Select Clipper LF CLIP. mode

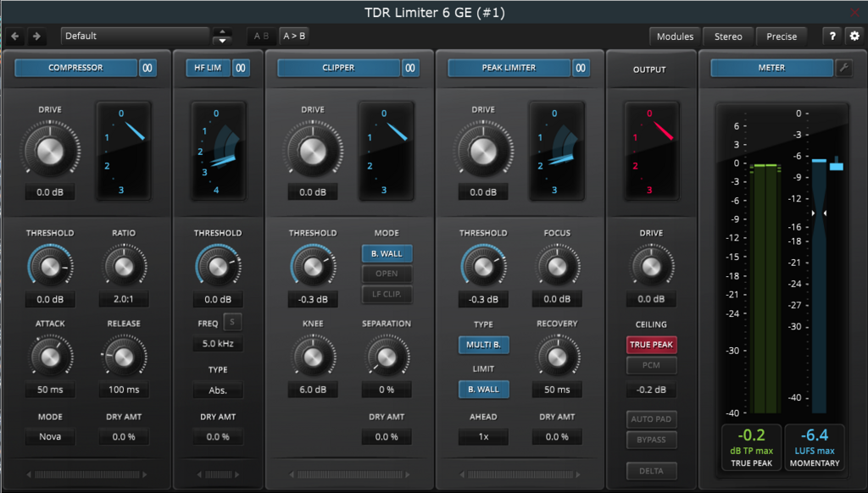click(387, 294)
